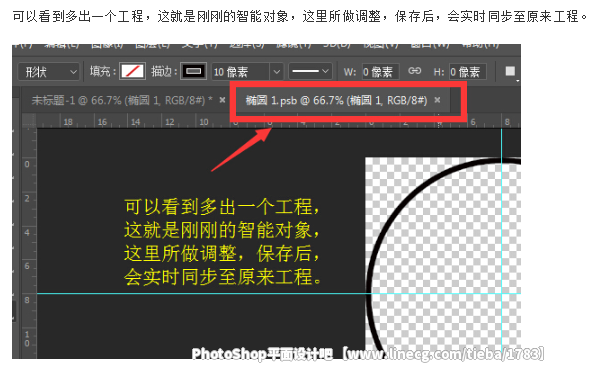Open the path operations square icon
Viewport: 600px width, 373px height.
click(510, 71)
